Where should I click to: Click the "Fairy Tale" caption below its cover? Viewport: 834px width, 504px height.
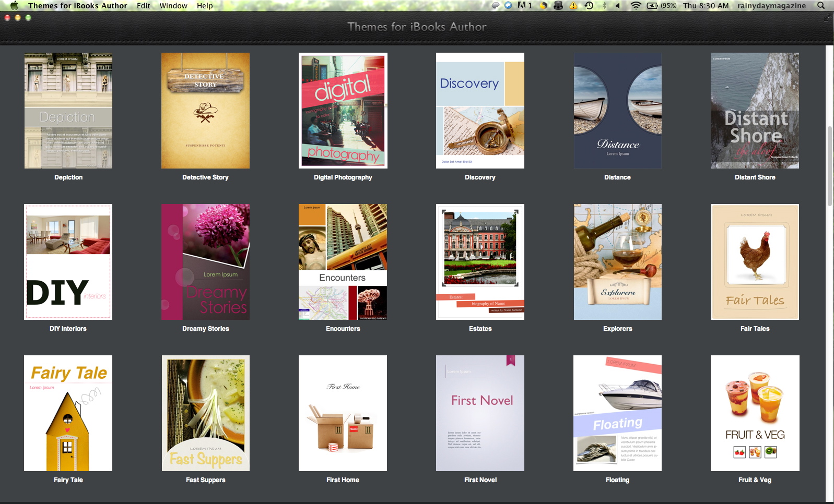tap(68, 480)
